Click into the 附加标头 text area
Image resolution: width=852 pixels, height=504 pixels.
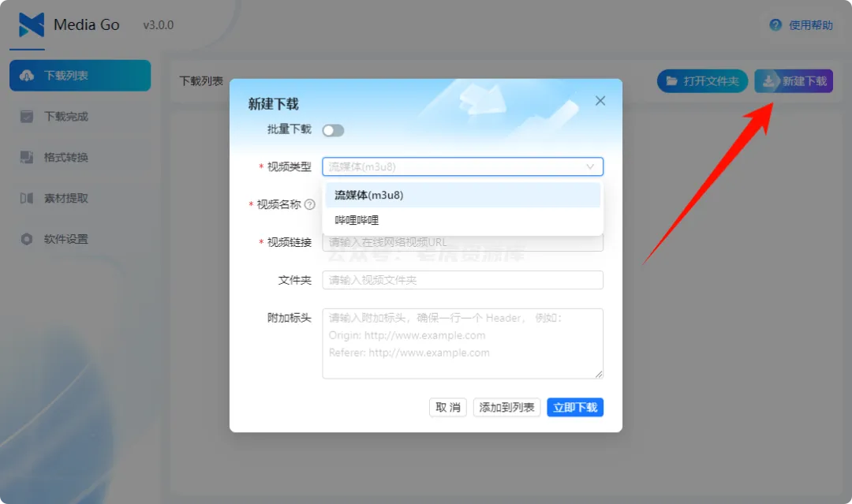pos(462,343)
